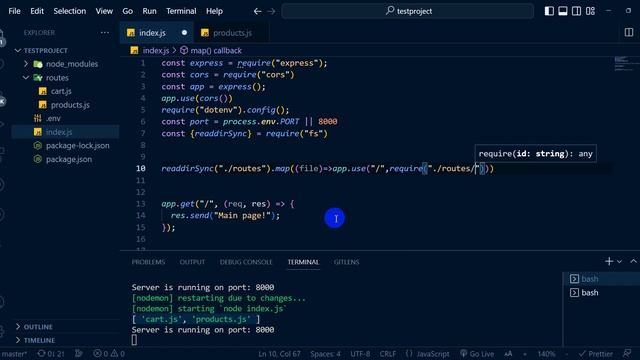Click map() callback breadcrumb

pos(216,51)
